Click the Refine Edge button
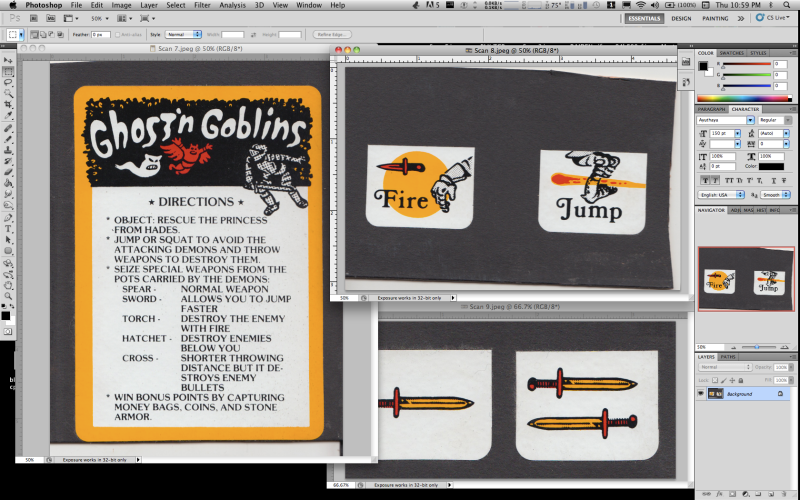The width and height of the screenshot is (800, 500). pyautogui.click(x=332, y=34)
